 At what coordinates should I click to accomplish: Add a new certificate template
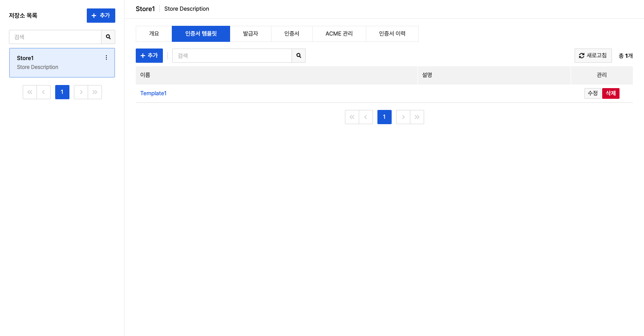coord(149,56)
